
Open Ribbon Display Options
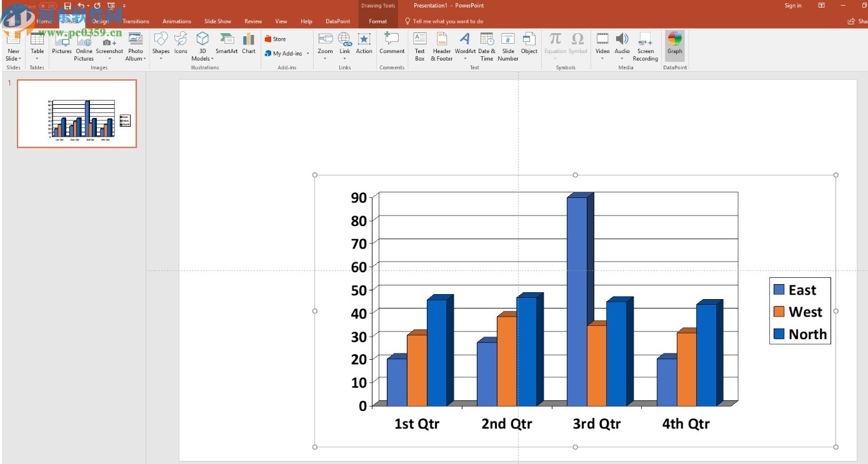[x=821, y=6]
